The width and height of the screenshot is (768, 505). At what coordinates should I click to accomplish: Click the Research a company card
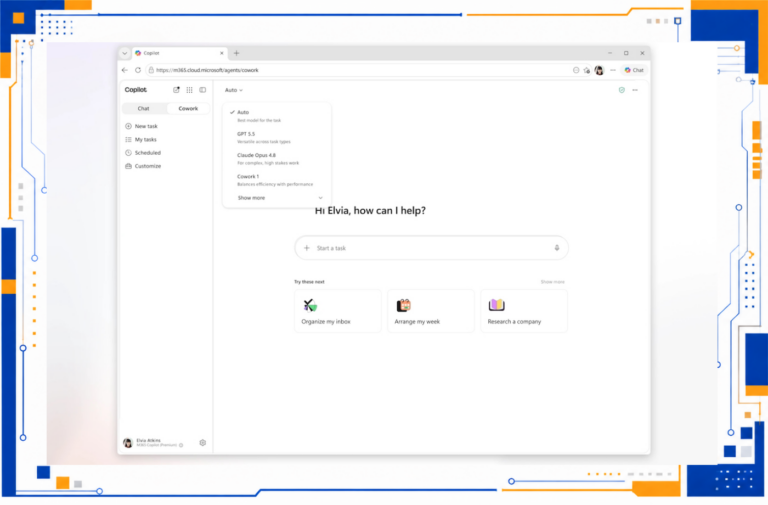click(524, 311)
